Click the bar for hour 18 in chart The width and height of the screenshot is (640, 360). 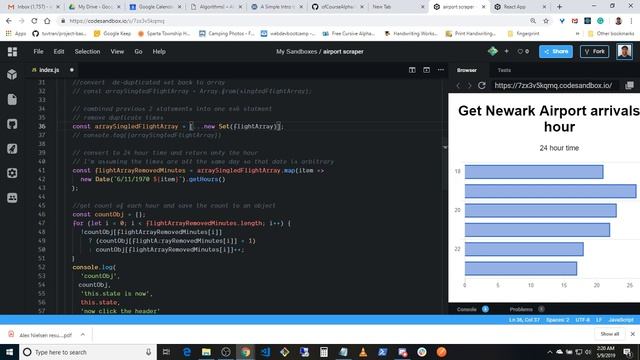[x=534, y=171]
